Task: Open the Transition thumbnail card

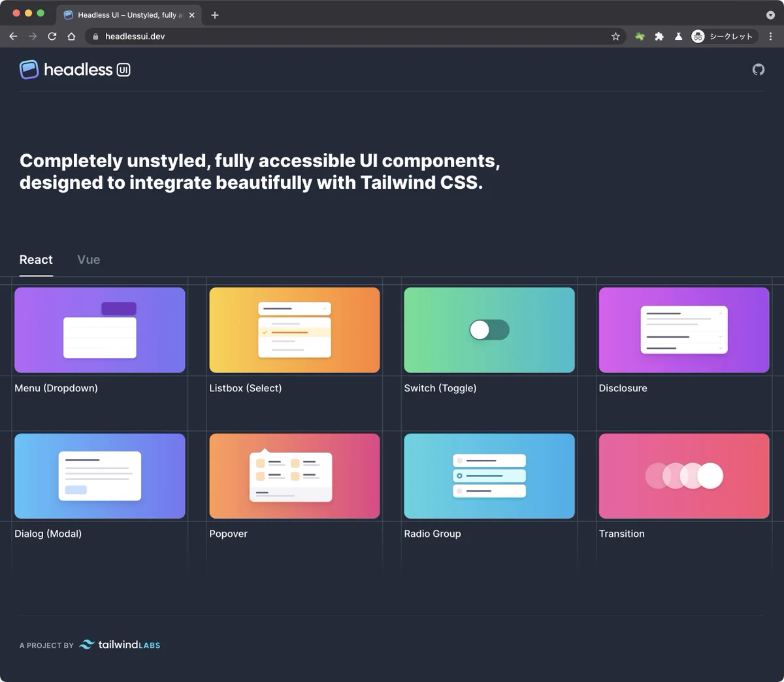Action: tap(684, 476)
